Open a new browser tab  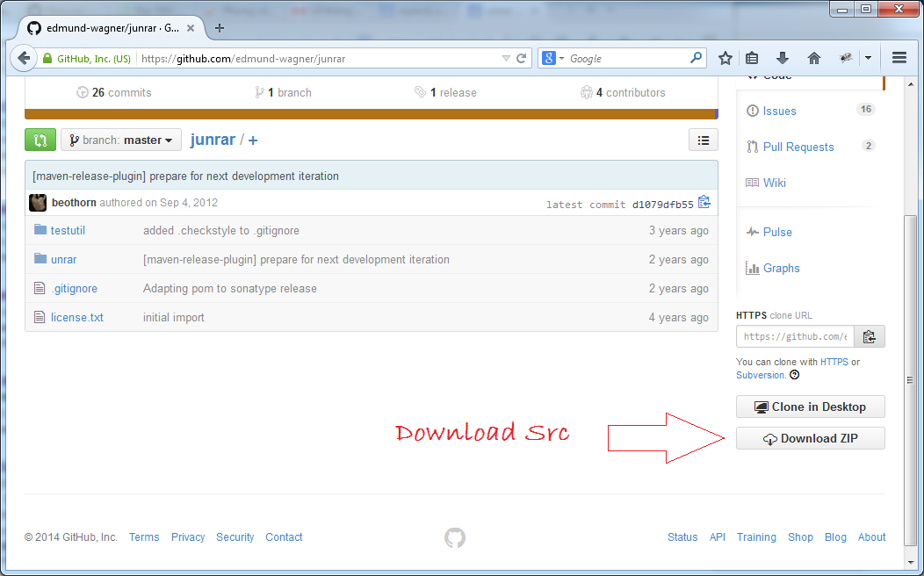coord(220,28)
